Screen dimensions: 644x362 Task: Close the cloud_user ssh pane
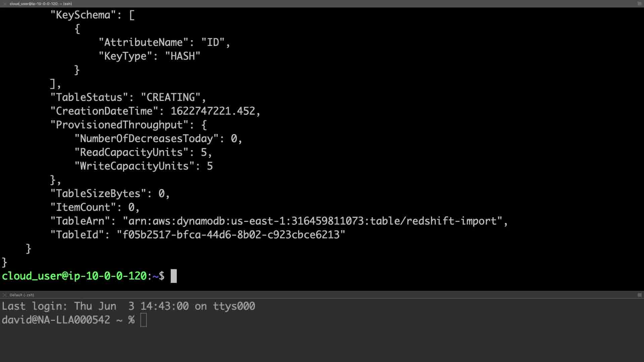point(5,4)
